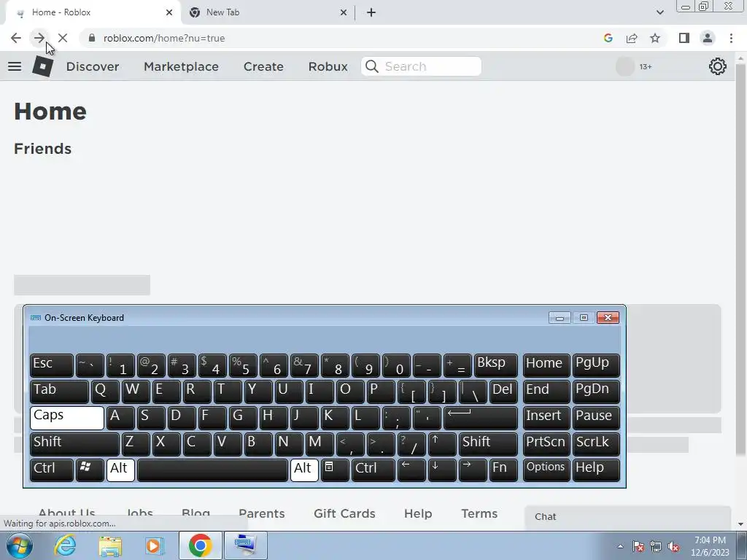Image resolution: width=747 pixels, height=560 pixels.
Task: Open Chrome three-dot menu
Action: [731, 38]
